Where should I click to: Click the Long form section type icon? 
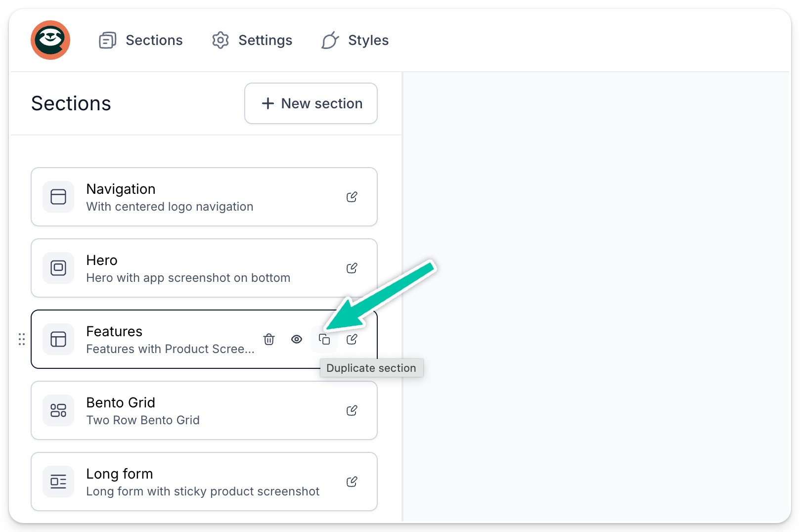coord(58,482)
